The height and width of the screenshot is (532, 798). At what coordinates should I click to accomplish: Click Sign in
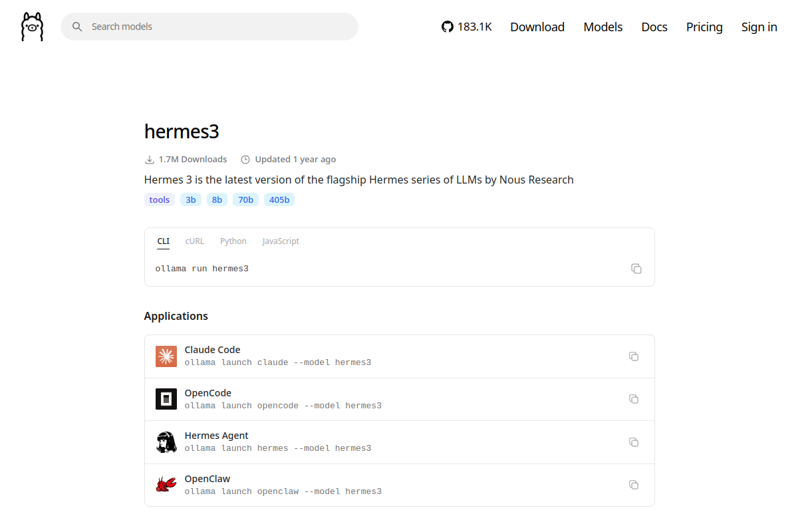coord(759,27)
